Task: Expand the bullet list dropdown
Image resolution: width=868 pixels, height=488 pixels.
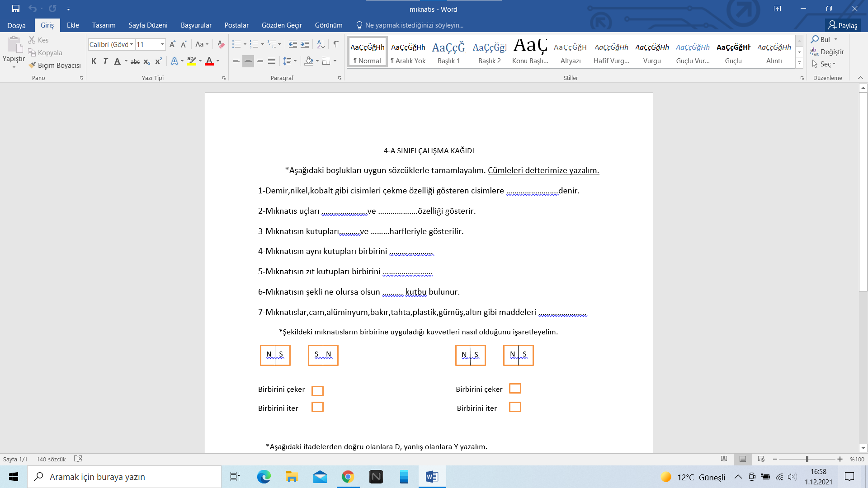Action: [x=245, y=44]
